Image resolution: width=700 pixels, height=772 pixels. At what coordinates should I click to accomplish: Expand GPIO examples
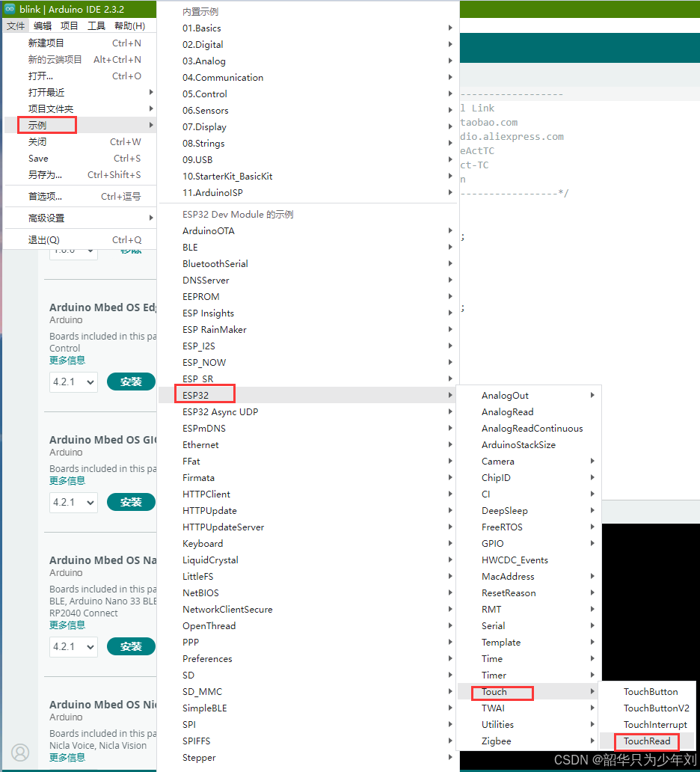[529, 544]
